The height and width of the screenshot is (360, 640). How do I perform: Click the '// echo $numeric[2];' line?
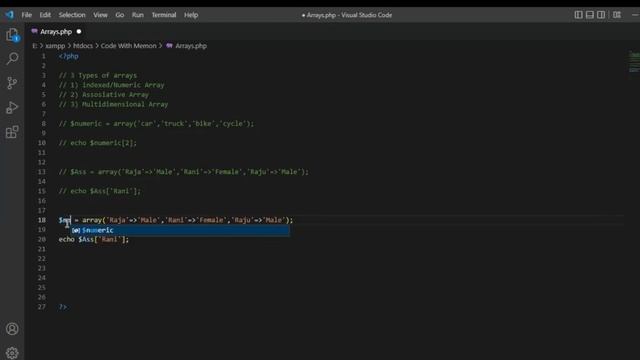coord(98,143)
